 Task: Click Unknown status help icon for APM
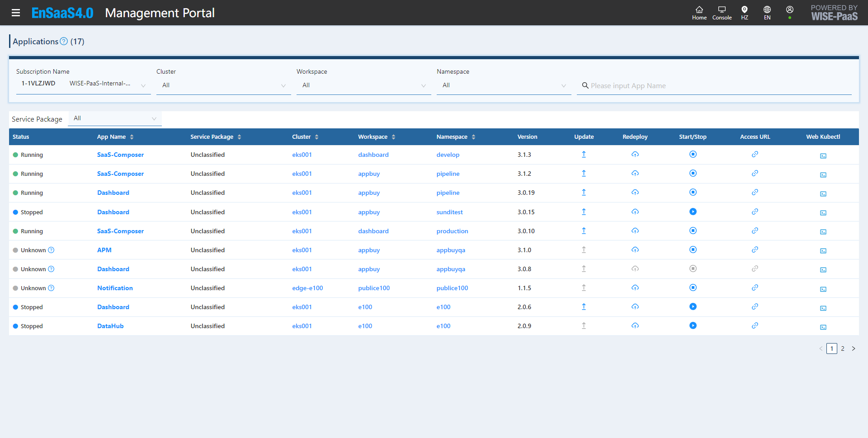[x=51, y=250]
